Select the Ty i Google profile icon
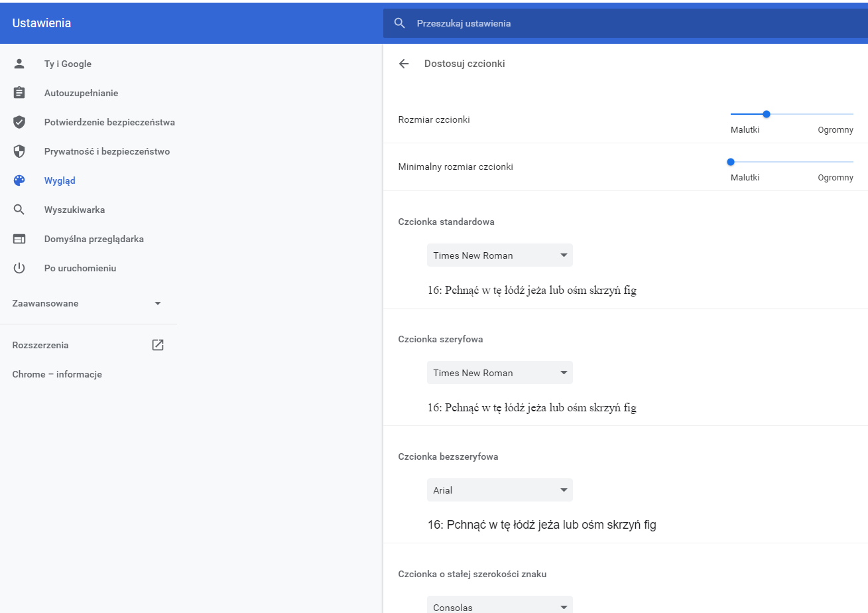This screenshot has height=613, width=868. [19, 64]
